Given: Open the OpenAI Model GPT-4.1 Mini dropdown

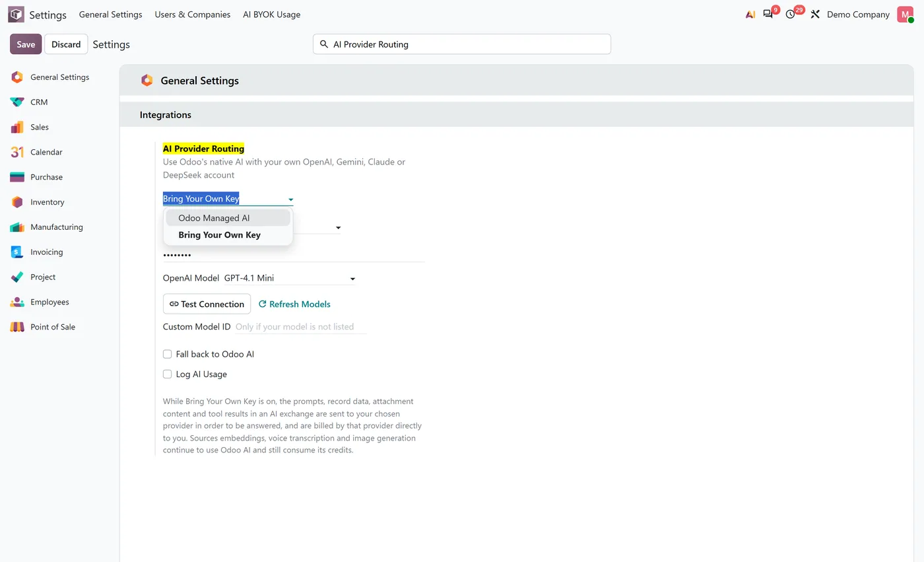Looking at the screenshot, I should (x=290, y=279).
